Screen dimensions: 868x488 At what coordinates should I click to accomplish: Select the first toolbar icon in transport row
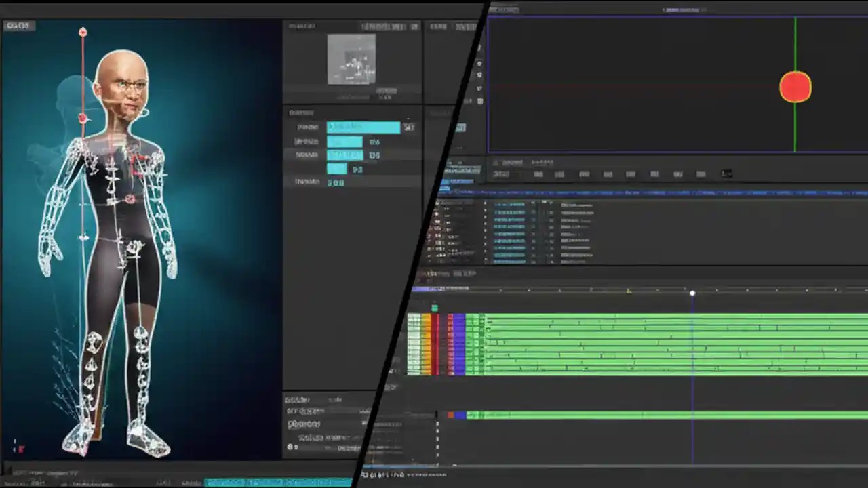500,174
